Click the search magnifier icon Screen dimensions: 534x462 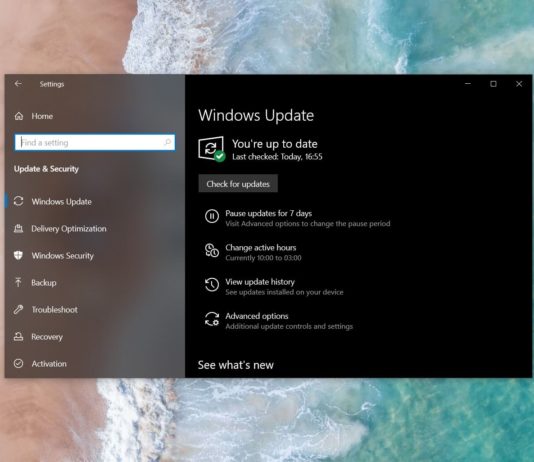click(x=168, y=142)
